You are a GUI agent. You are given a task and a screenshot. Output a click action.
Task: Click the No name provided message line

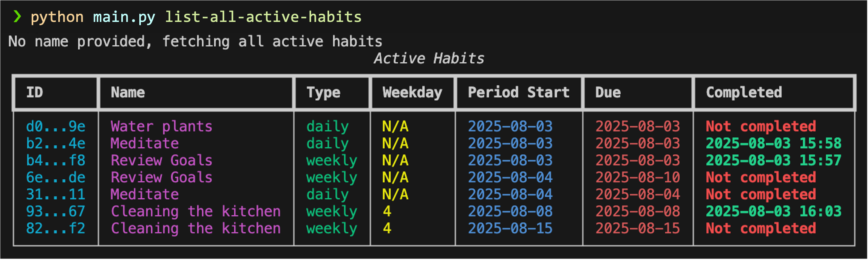195,42
